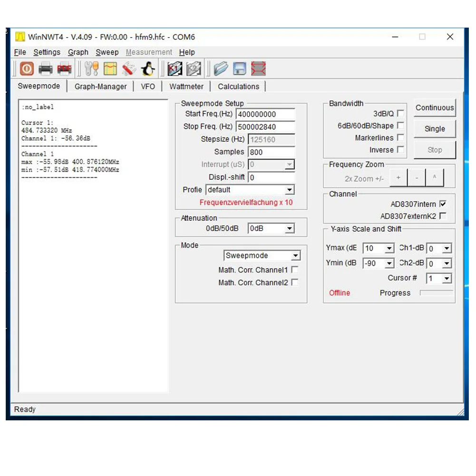Check the AD8307externK2 checkbox
This screenshot has height=476, width=476.
pos(443,216)
